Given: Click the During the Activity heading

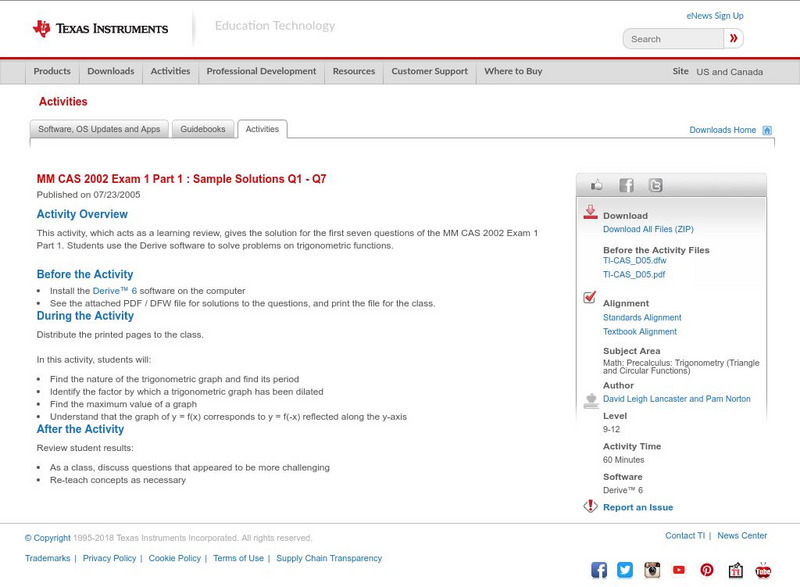Looking at the screenshot, I should [x=85, y=316].
